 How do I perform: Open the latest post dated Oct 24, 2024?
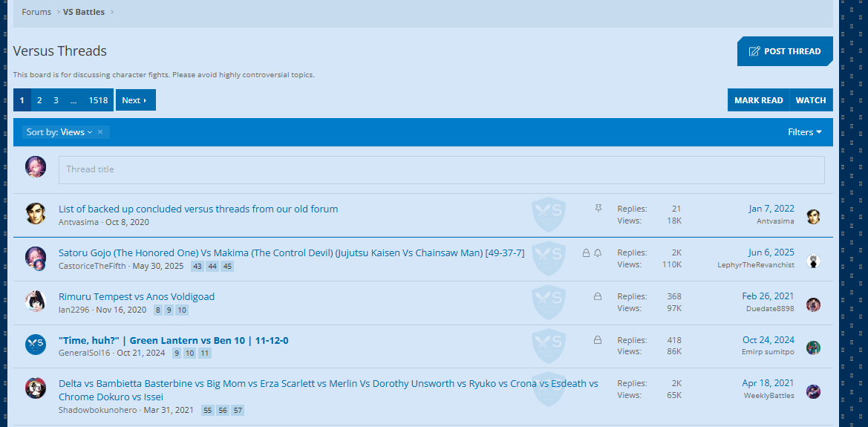(x=769, y=339)
